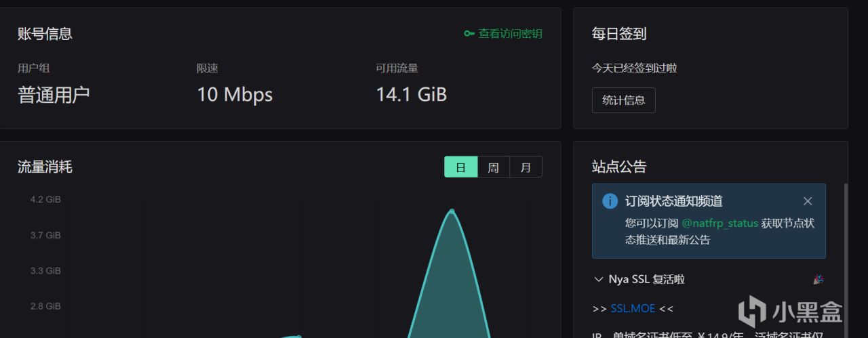
Task: Switch traffic chart to 月 view
Action: coord(526,167)
